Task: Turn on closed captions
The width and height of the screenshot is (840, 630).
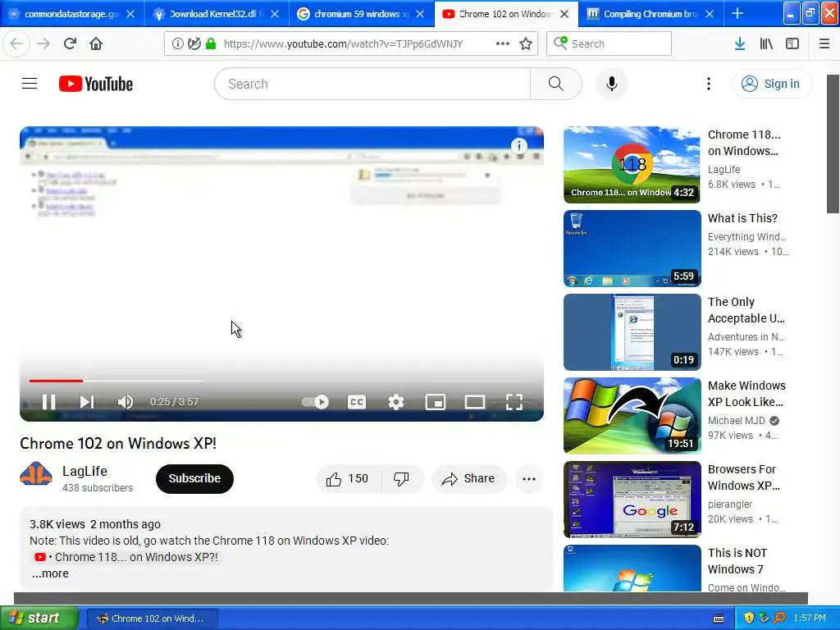Action: point(357,402)
